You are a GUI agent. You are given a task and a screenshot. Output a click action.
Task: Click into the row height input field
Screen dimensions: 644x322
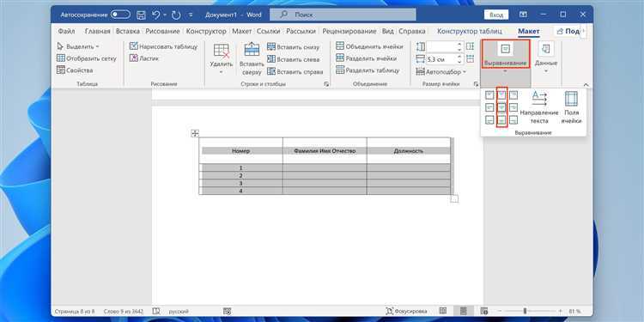442,46
